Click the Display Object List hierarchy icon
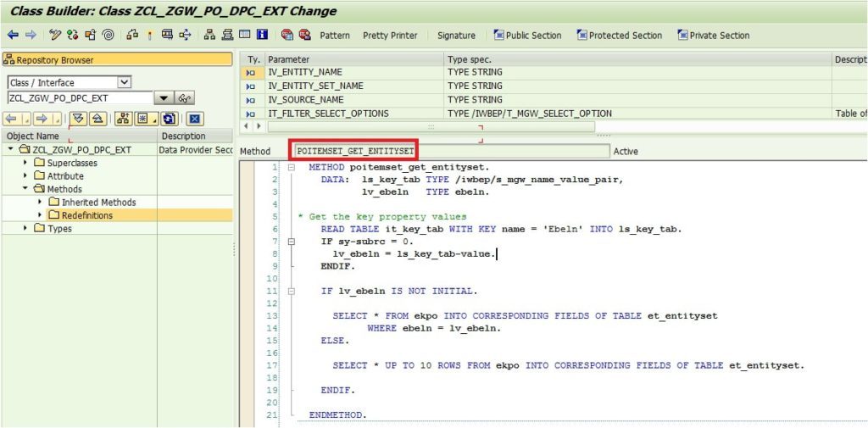Viewport: 868px width, 428px height. pos(210,35)
